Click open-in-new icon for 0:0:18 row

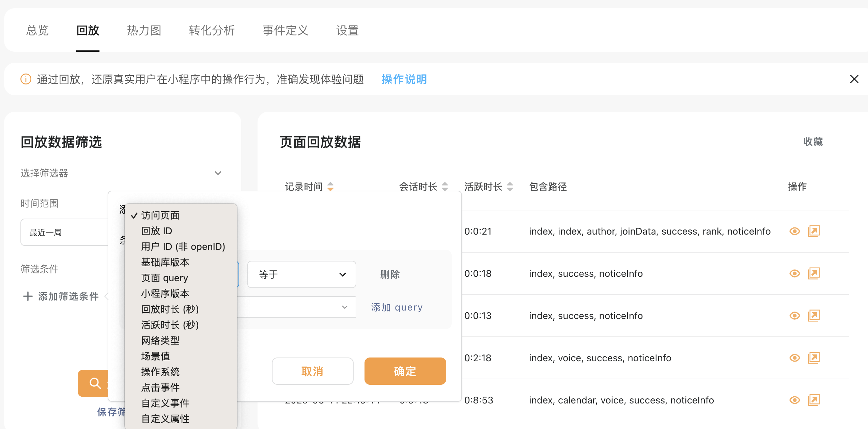click(x=813, y=273)
